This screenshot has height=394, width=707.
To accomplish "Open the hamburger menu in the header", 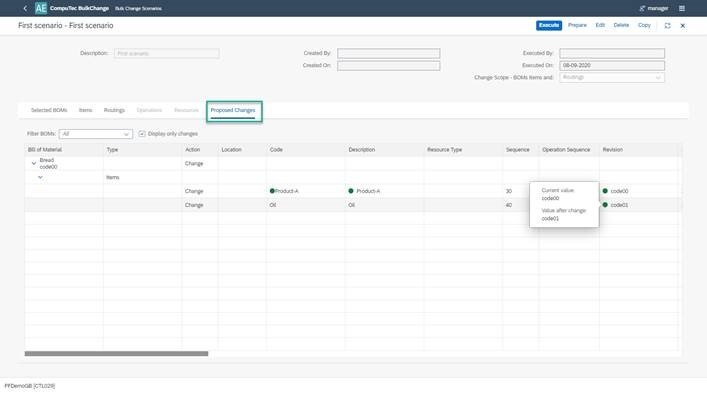I will click(682, 8).
